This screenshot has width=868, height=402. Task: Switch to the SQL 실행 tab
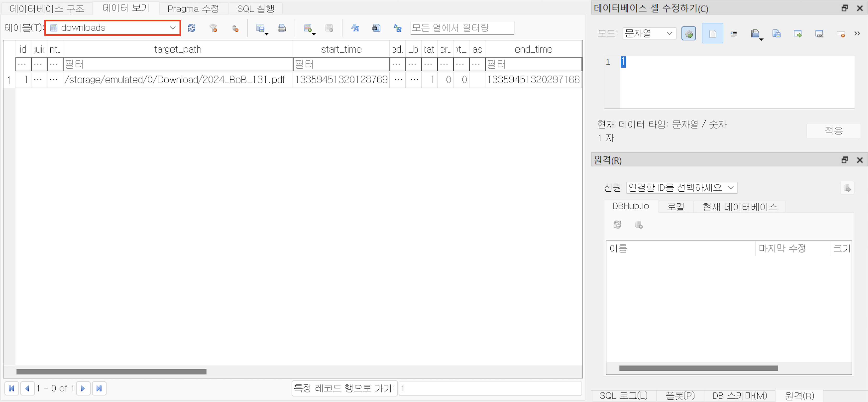[255, 8]
